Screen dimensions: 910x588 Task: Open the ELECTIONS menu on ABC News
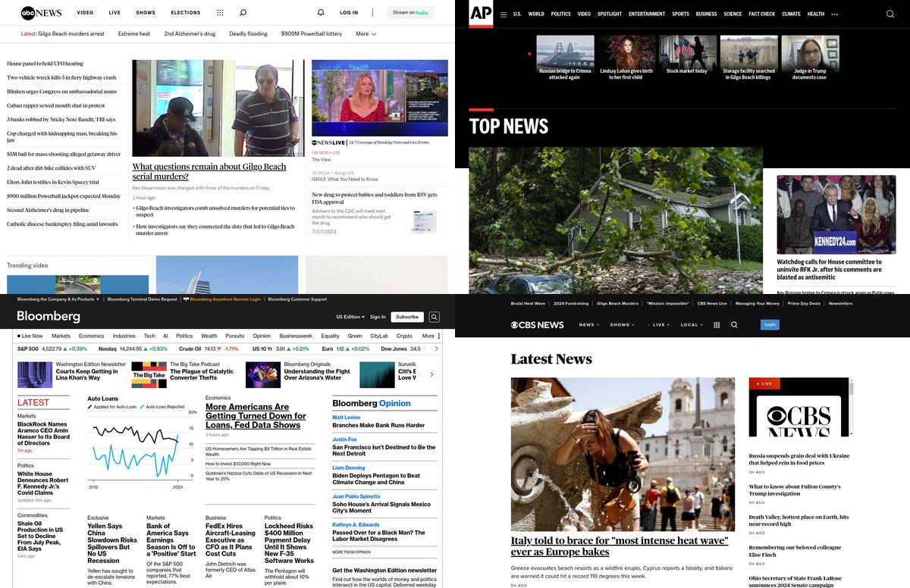(185, 13)
